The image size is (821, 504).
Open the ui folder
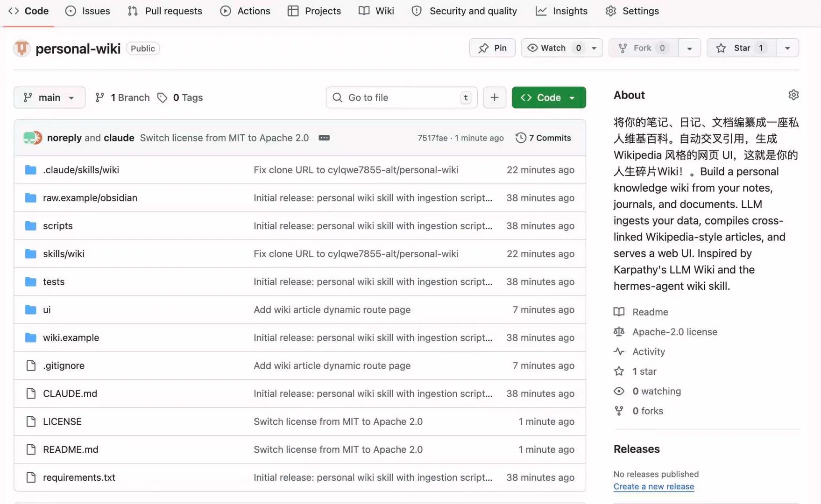coord(47,309)
